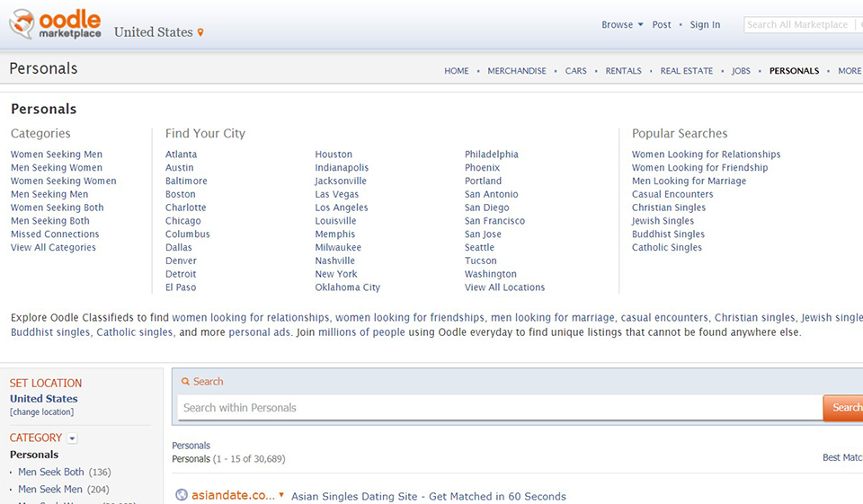Select Philadelphia city link
Image resolution: width=863 pixels, height=504 pixels.
[x=492, y=154]
